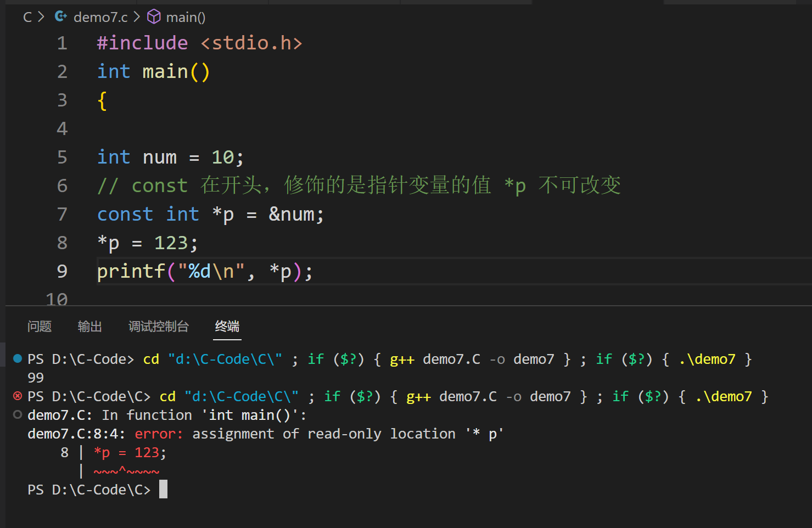This screenshot has width=812, height=528.
Task: Click the terminal prompt cursor
Action: (x=163, y=489)
